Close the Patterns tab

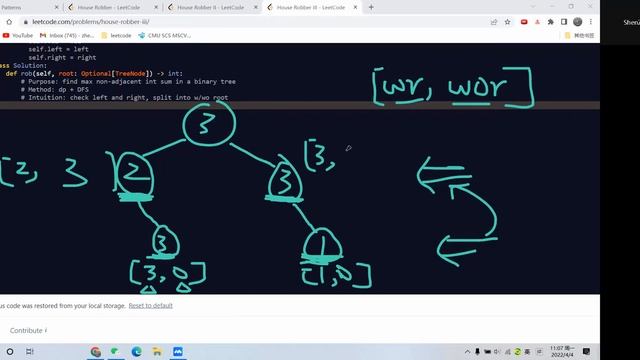coord(56,7)
